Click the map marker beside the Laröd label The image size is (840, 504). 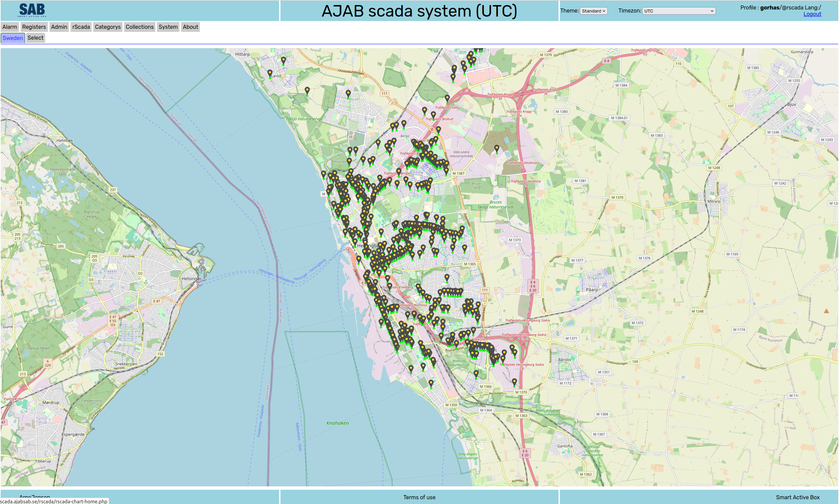270,74
